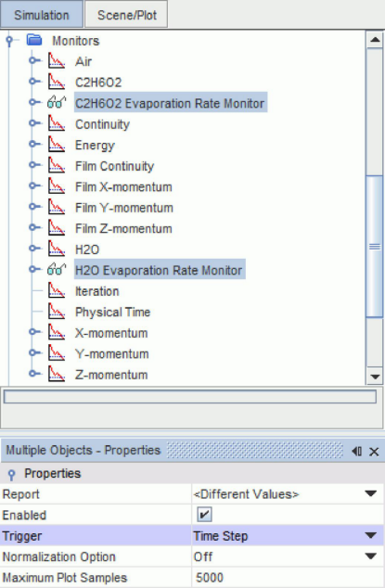Click the Maximum Plot Samples value field

pyautogui.click(x=288, y=578)
